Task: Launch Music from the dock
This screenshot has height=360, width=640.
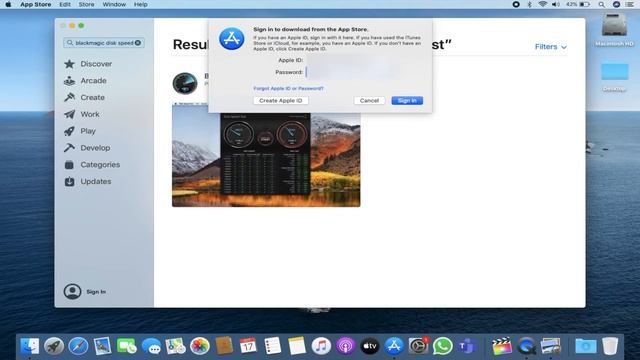Action: pos(321,346)
